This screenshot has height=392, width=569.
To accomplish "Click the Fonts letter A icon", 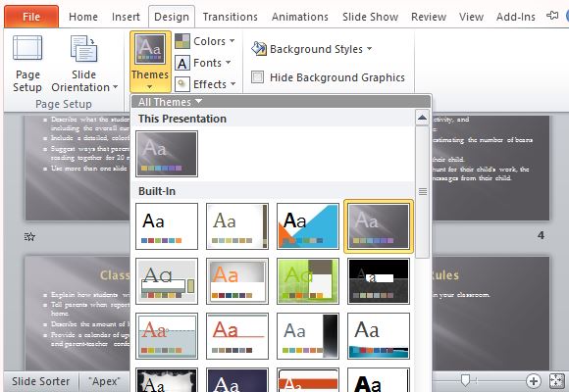I will click(x=182, y=63).
